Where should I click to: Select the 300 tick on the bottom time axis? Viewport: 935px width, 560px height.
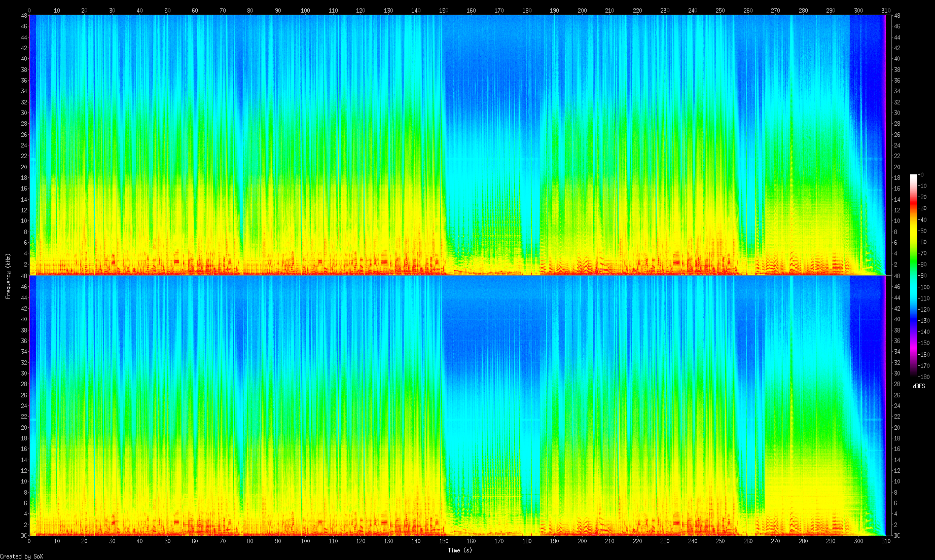[858, 541]
